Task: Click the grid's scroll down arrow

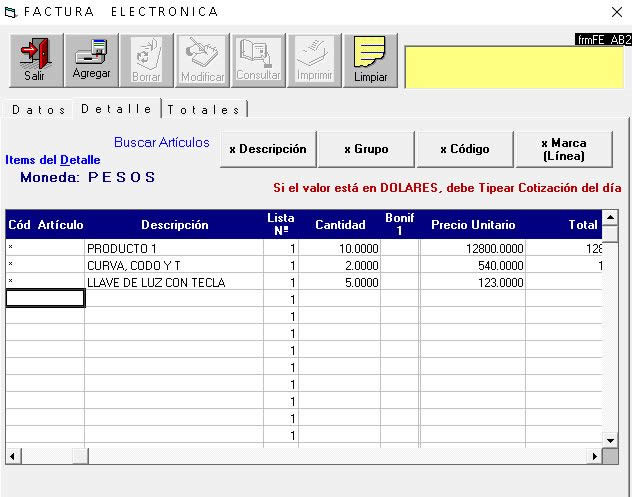Action: (609, 440)
